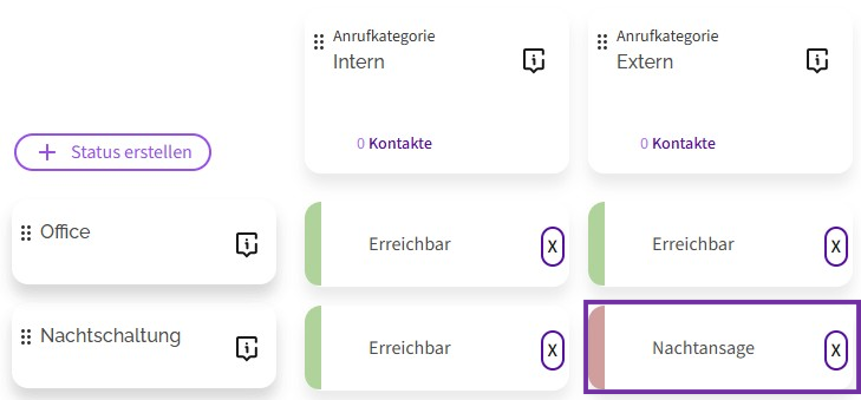Remove Erreichbar rule for Office Extern

point(835,245)
